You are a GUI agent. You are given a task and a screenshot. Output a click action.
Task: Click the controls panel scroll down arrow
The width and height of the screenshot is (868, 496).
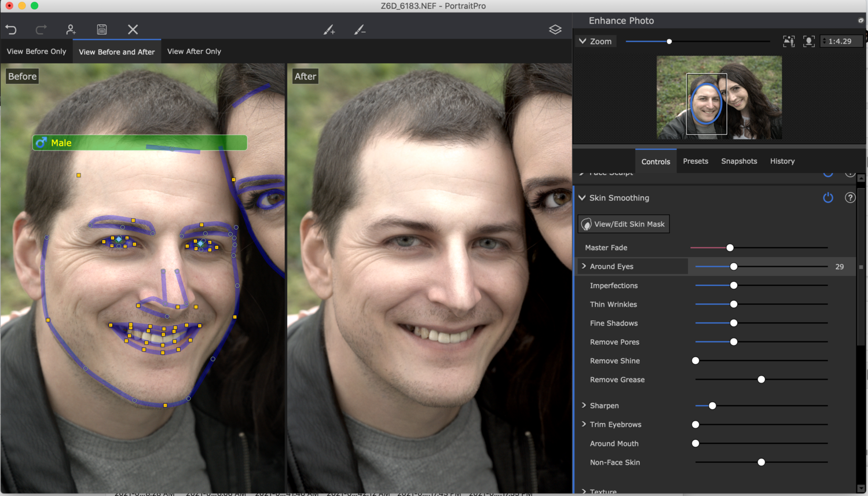pos(861,488)
